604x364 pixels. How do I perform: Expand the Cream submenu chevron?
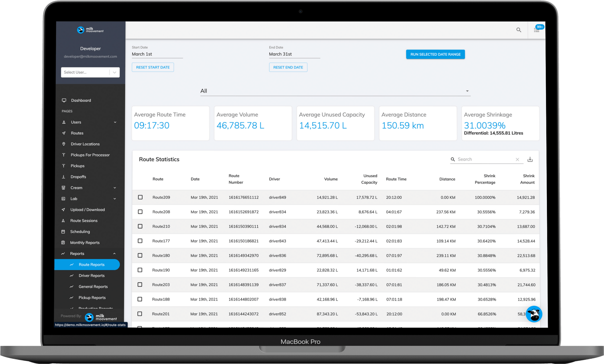pyautogui.click(x=115, y=188)
